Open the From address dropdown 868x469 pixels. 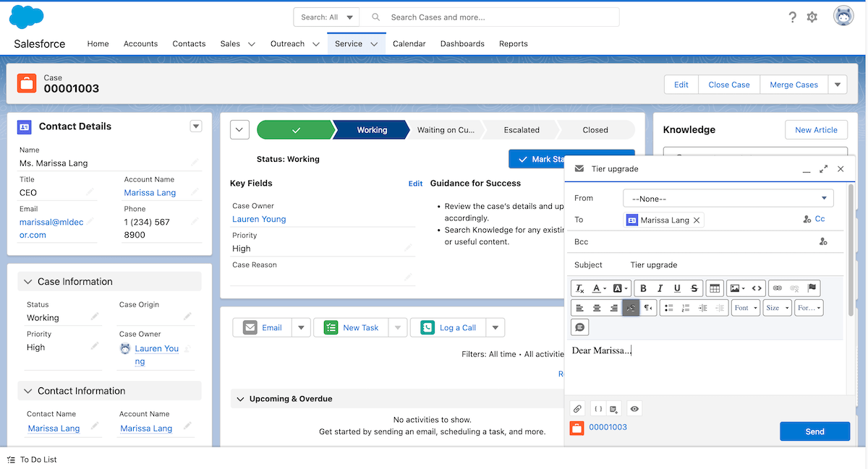point(728,198)
